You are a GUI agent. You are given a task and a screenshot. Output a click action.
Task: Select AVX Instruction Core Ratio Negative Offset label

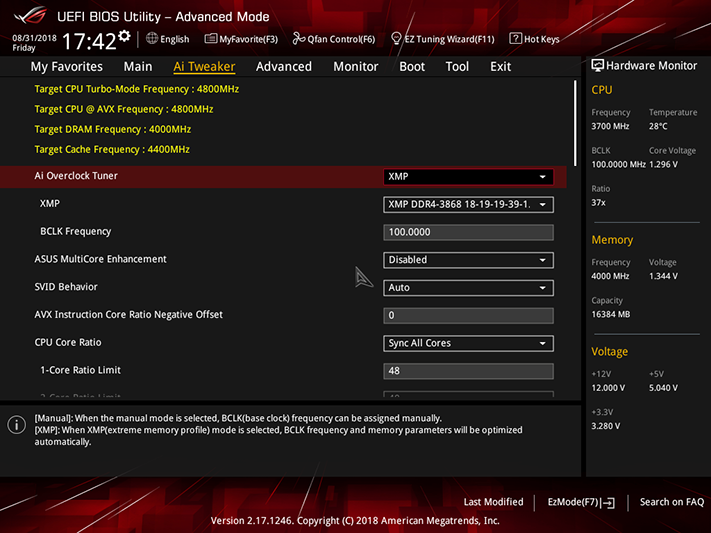point(128,314)
